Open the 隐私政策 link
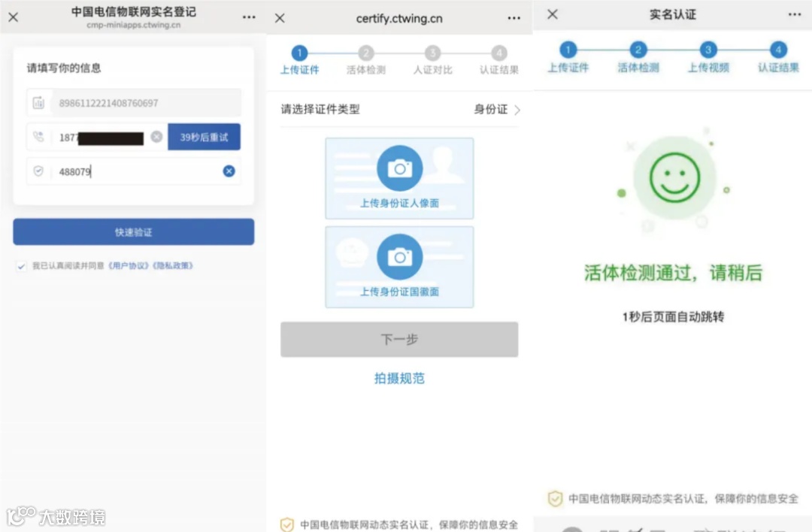The height and width of the screenshot is (532, 812). tap(173, 265)
